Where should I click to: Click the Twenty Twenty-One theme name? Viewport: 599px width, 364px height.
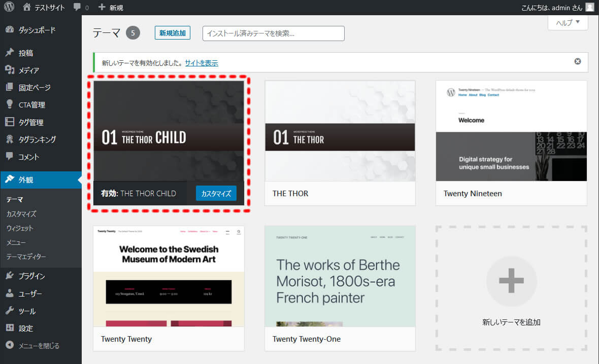click(x=307, y=339)
